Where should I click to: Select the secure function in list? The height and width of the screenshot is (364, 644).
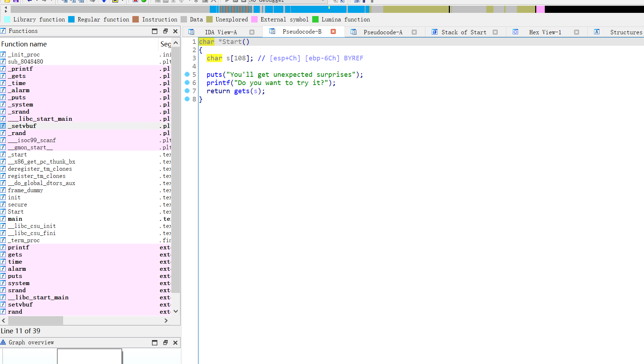point(86,204)
